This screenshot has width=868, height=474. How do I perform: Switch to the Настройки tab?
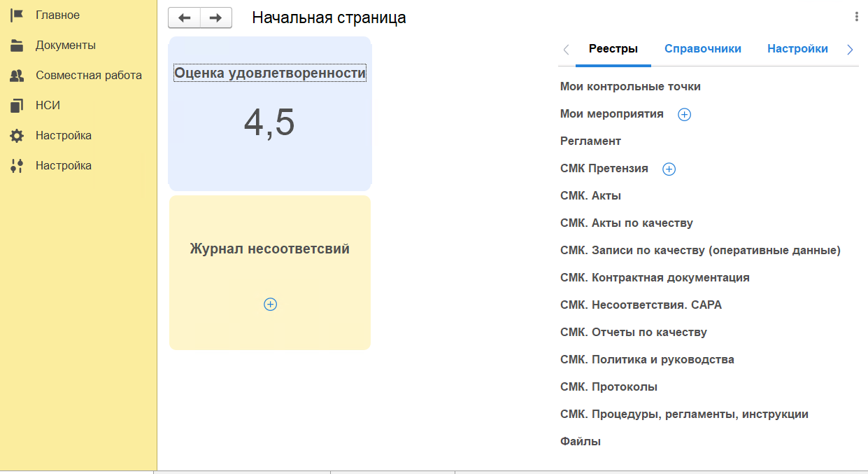click(797, 49)
